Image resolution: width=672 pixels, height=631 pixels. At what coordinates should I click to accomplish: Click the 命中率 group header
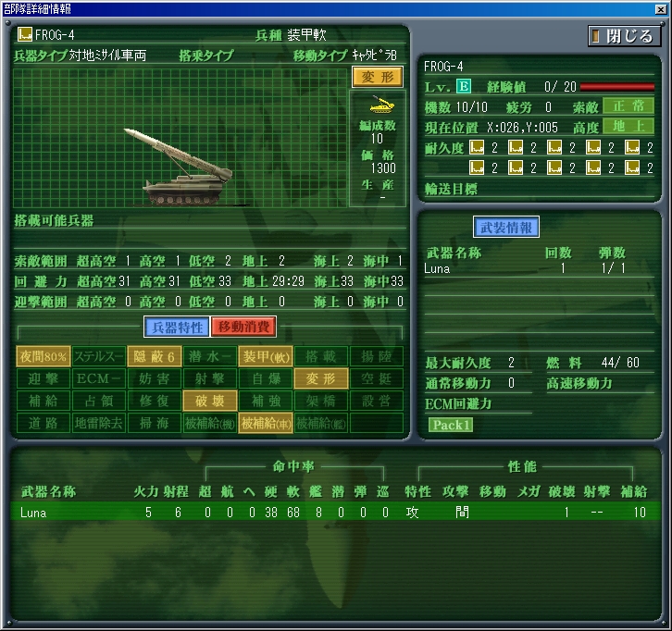click(293, 466)
